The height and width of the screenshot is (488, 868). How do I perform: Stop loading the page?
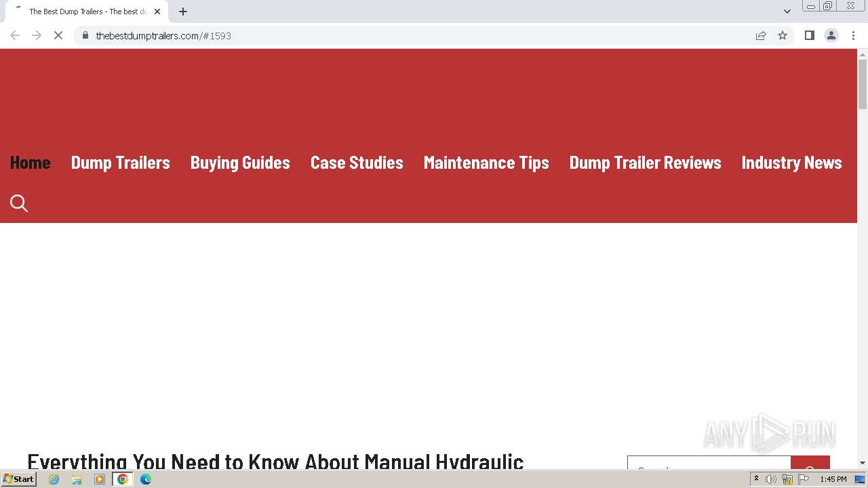tap(58, 35)
